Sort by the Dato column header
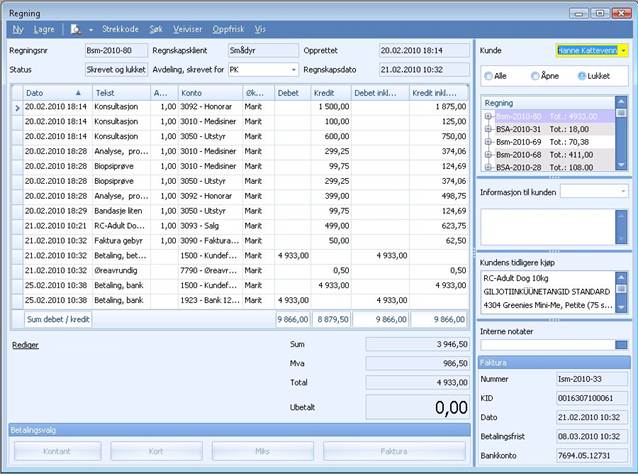Viewport: 638px width, 474px height. coord(57,93)
